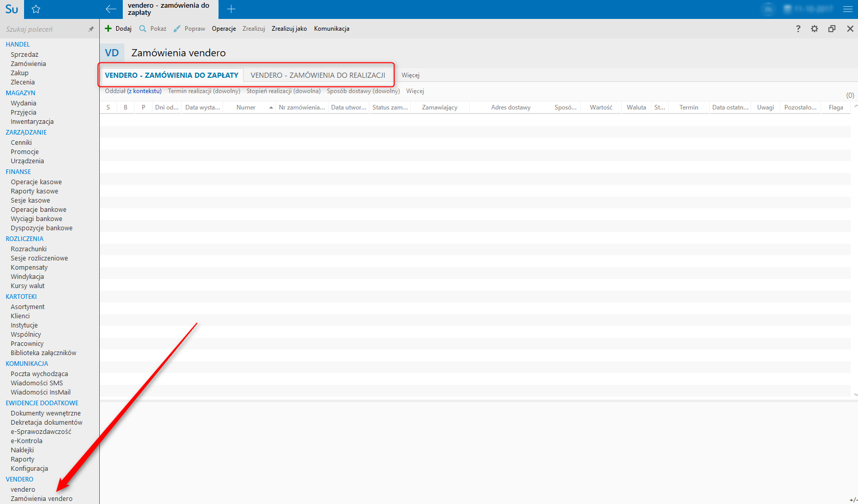Open e-Kontrola in the sidebar
The height and width of the screenshot is (504, 858).
coord(27,441)
